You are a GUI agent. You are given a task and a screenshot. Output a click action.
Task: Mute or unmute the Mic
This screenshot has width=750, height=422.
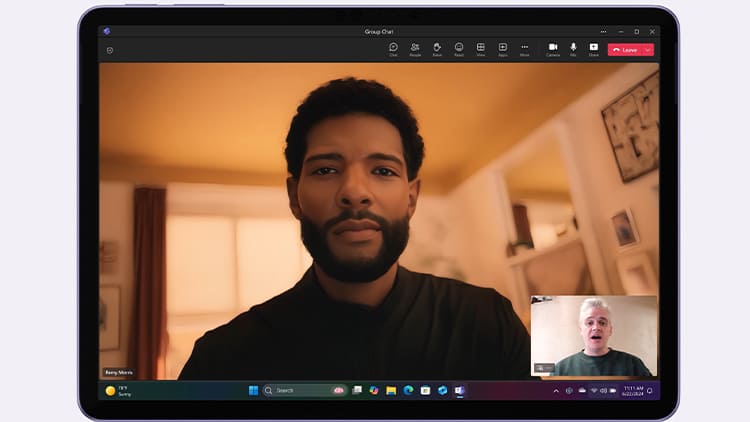574,48
